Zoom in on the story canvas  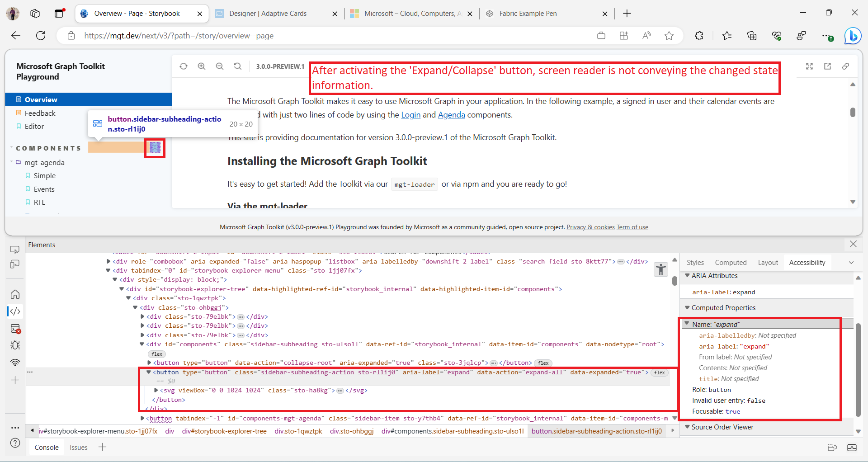(x=202, y=66)
